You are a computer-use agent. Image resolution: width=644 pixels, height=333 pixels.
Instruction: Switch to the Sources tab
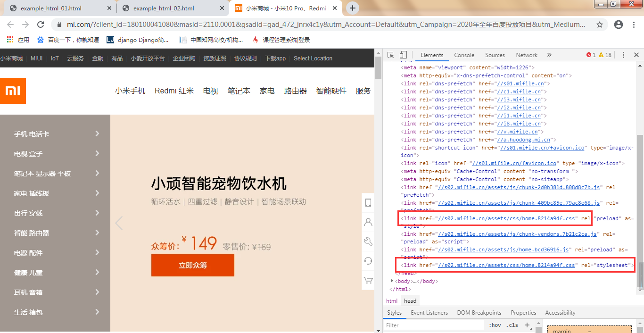coord(495,55)
